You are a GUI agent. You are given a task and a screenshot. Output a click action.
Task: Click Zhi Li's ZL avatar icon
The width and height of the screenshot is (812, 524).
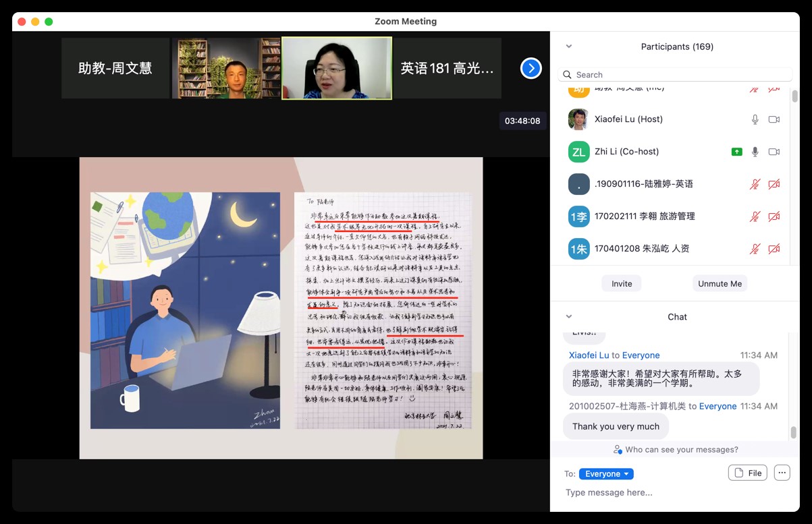(x=578, y=152)
